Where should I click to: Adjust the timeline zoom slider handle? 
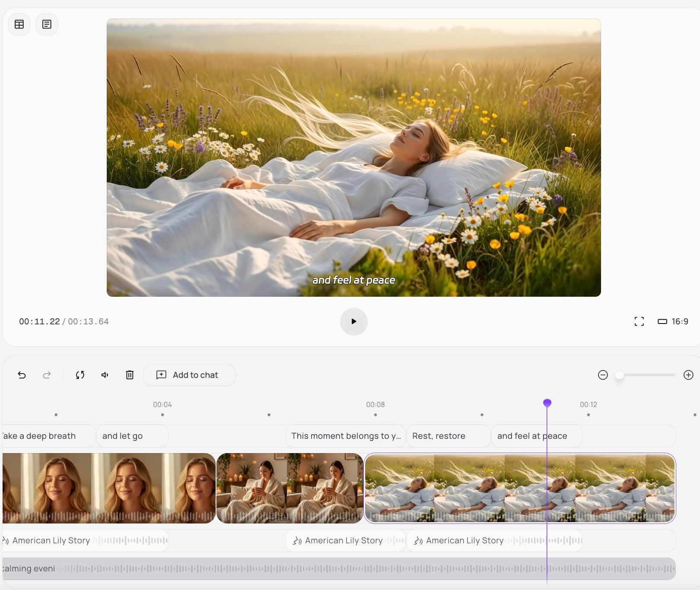pos(620,375)
